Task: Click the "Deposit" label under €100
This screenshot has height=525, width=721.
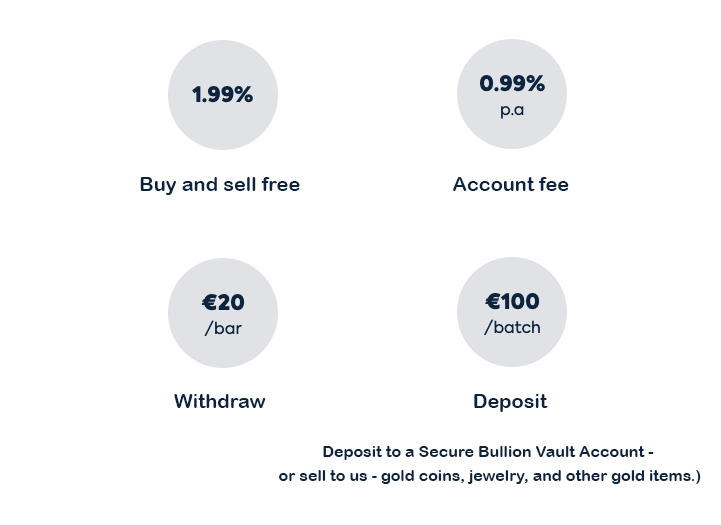Action: (x=510, y=401)
